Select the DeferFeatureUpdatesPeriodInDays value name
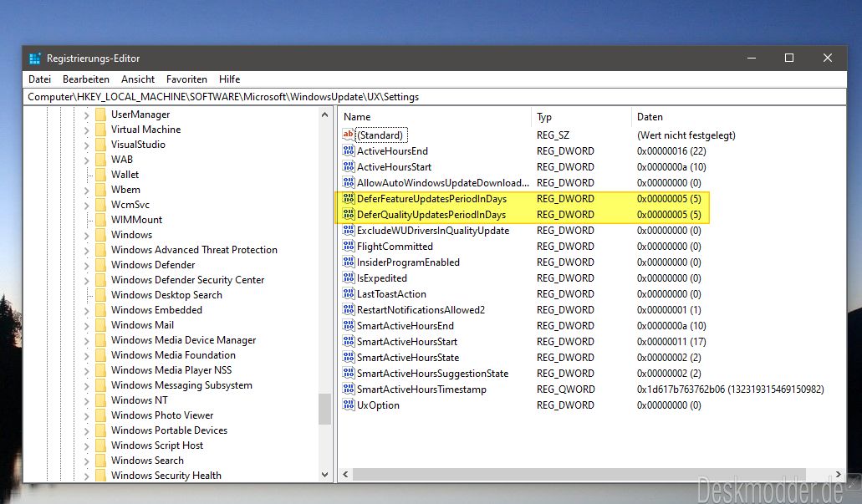 [x=431, y=198]
